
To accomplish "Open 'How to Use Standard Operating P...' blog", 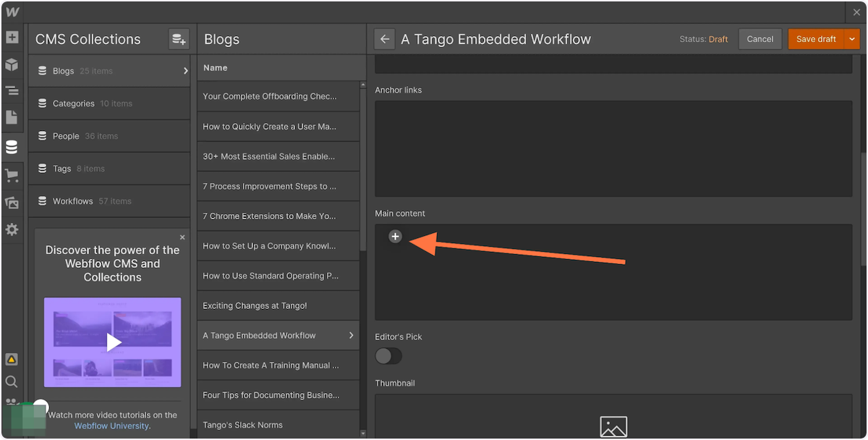I will coord(278,276).
